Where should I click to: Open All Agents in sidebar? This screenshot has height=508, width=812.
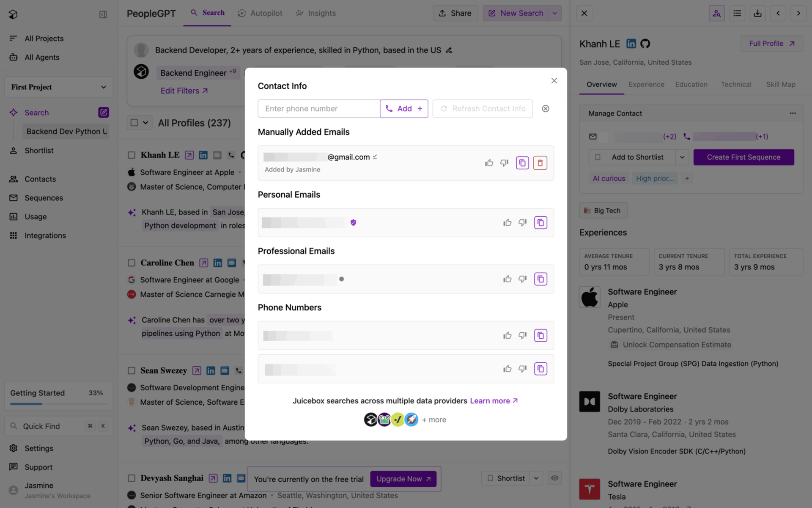coord(42,57)
